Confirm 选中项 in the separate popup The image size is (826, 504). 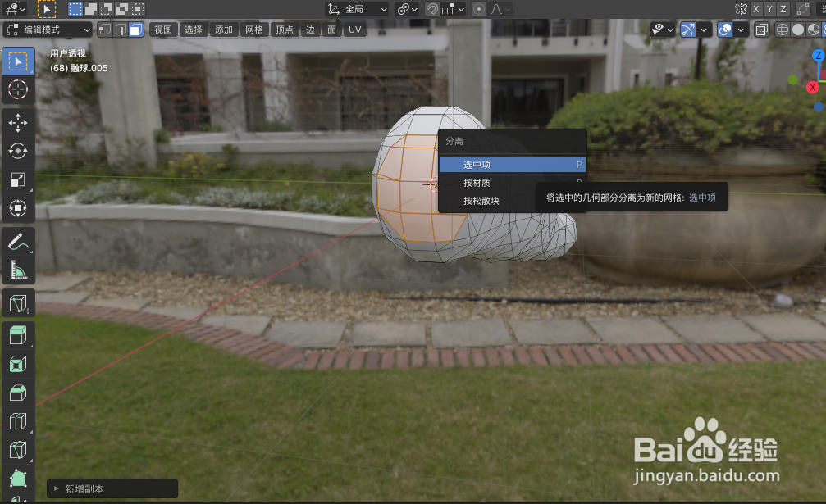click(509, 164)
